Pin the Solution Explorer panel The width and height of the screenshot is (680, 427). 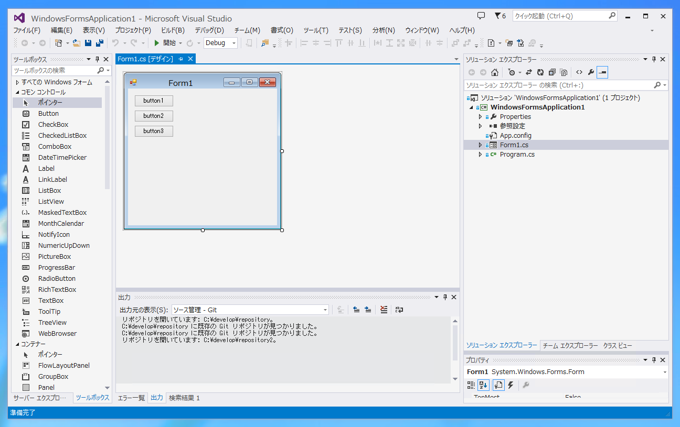pyautogui.click(x=654, y=59)
